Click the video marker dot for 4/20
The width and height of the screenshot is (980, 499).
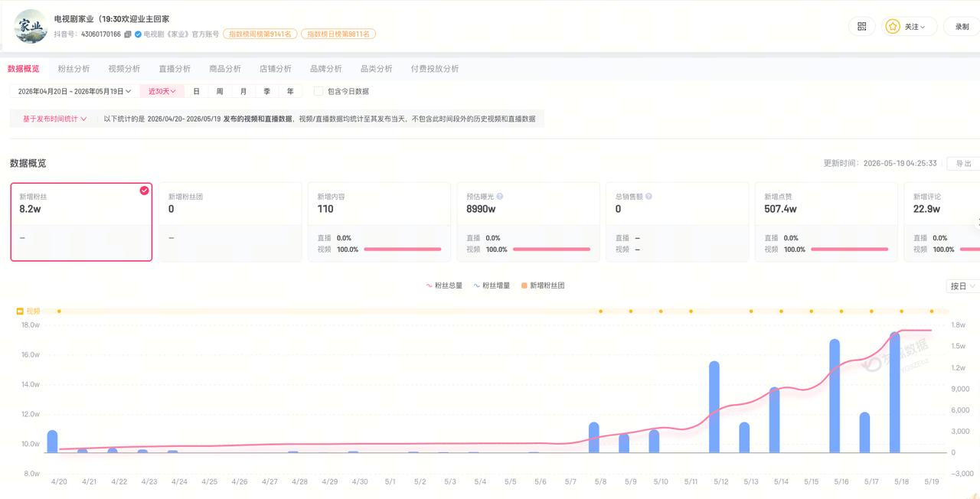(x=59, y=311)
